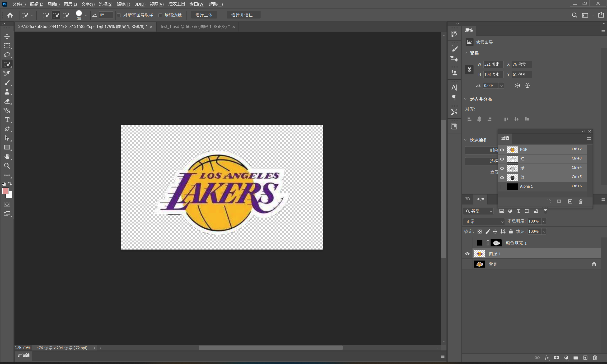This screenshot has height=364, width=607.
Task: Select the Lasso tool
Action: coord(7,55)
